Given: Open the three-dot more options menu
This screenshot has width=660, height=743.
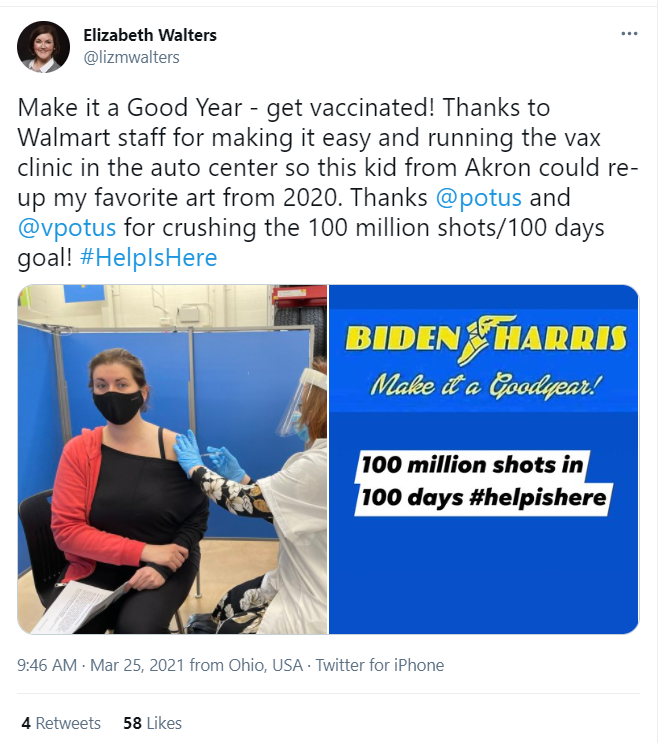Looking at the screenshot, I should pos(629,34).
